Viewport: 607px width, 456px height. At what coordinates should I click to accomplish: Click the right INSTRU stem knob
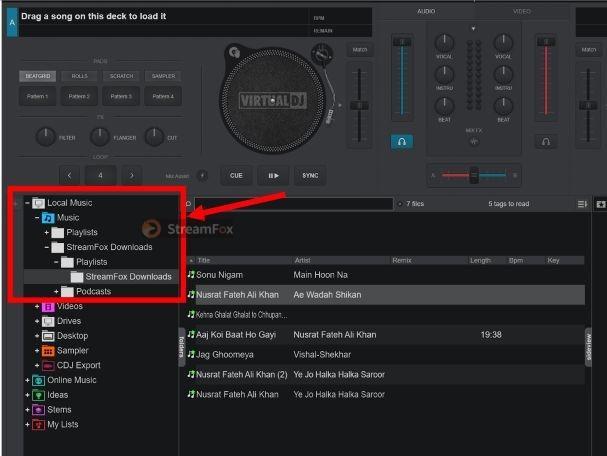coord(503,74)
